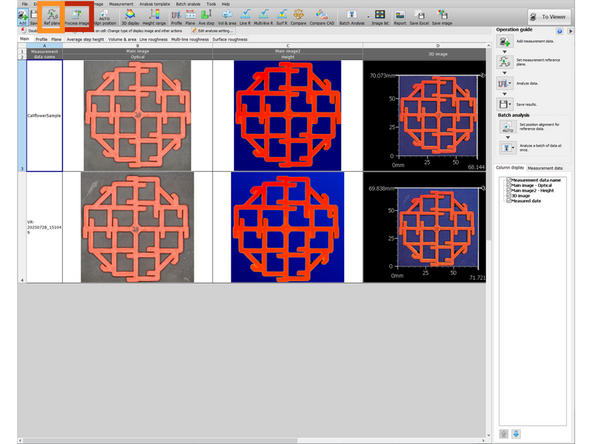
Task: Click the Report toolbar icon
Action: [400, 17]
